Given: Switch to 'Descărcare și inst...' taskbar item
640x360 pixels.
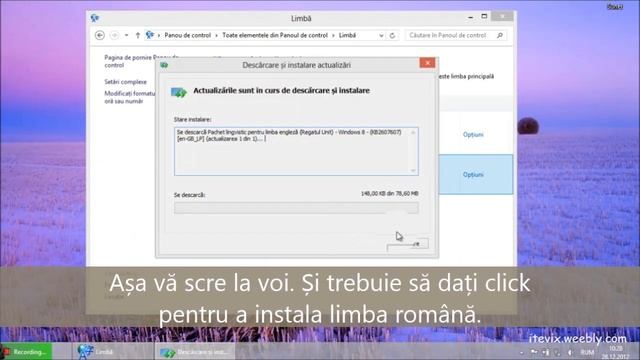Looking at the screenshot, I should pos(195,352).
